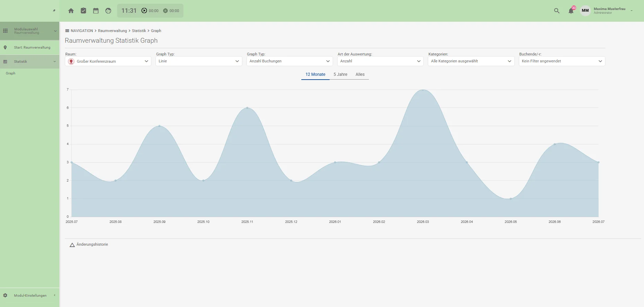Click the 2026.06 data point at value 4
644x307 pixels.
[555, 144]
